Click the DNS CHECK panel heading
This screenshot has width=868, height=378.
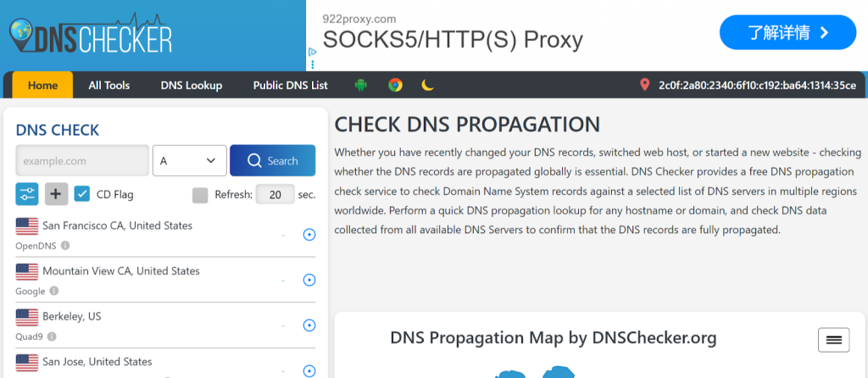tap(58, 130)
